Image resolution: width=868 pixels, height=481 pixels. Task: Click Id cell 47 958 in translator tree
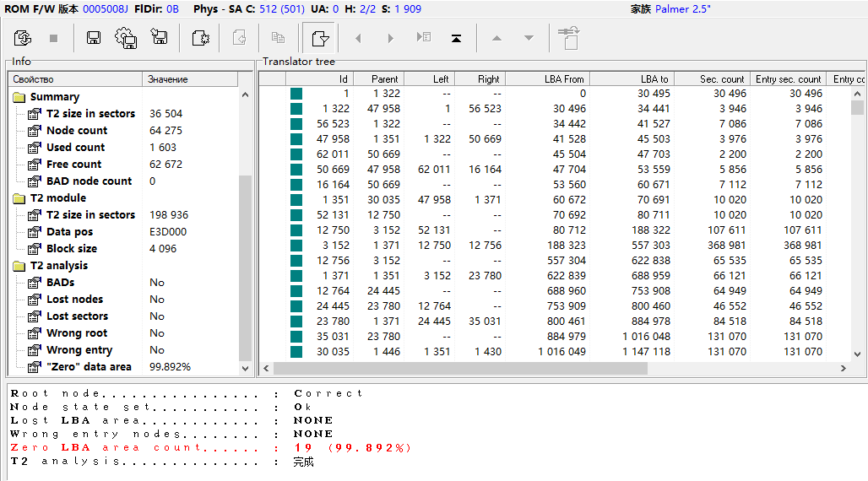333,139
